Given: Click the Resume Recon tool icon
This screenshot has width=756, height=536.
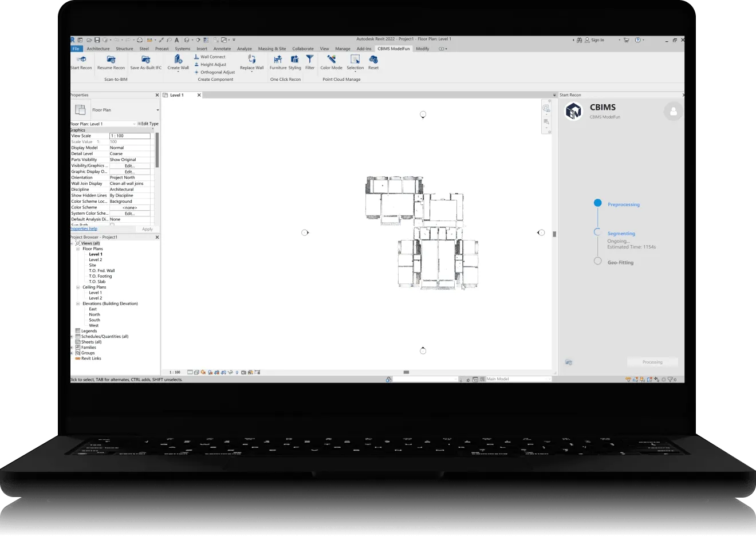Looking at the screenshot, I should [111, 60].
